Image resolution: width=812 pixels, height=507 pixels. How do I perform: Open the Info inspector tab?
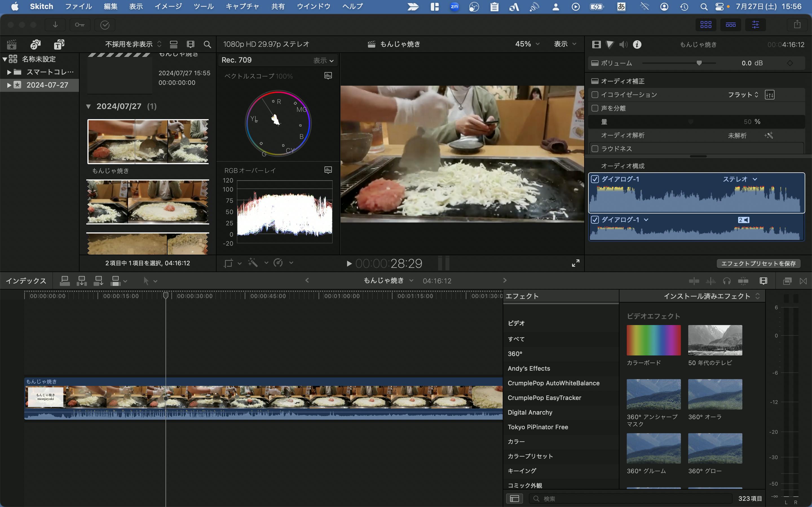[x=637, y=44]
